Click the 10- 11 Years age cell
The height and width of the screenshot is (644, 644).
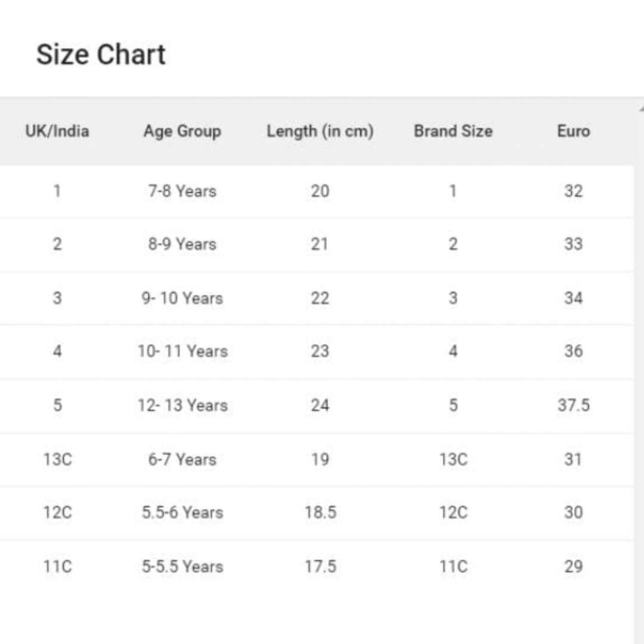click(182, 351)
